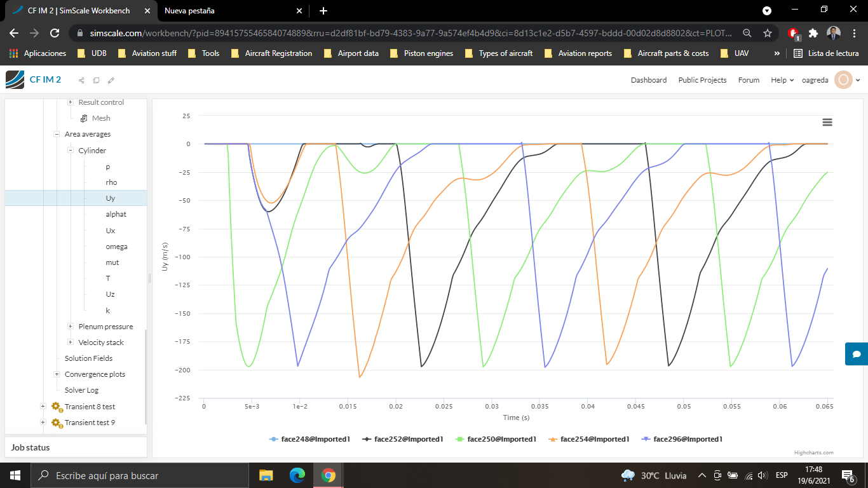Expand the Velocity stack node
The image size is (868, 488).
pyautogui.click(x=71, y=342)
